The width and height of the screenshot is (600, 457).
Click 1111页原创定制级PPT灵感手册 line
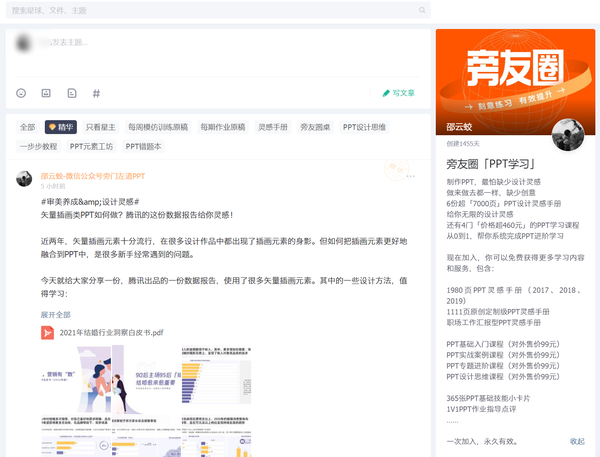click(x=498, y=312)
